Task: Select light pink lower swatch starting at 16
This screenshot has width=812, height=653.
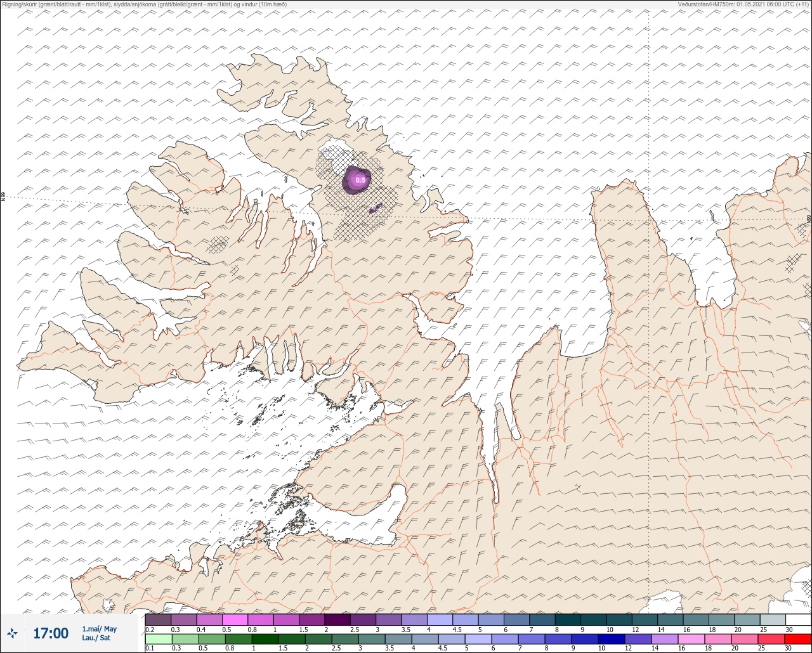Action: pos(691,639)
